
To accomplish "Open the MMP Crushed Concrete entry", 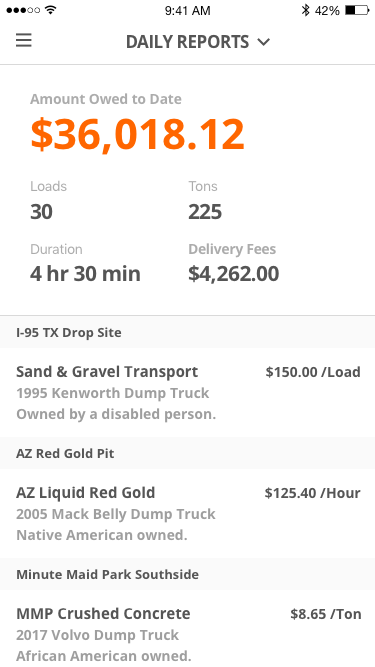I will point(188,628).
